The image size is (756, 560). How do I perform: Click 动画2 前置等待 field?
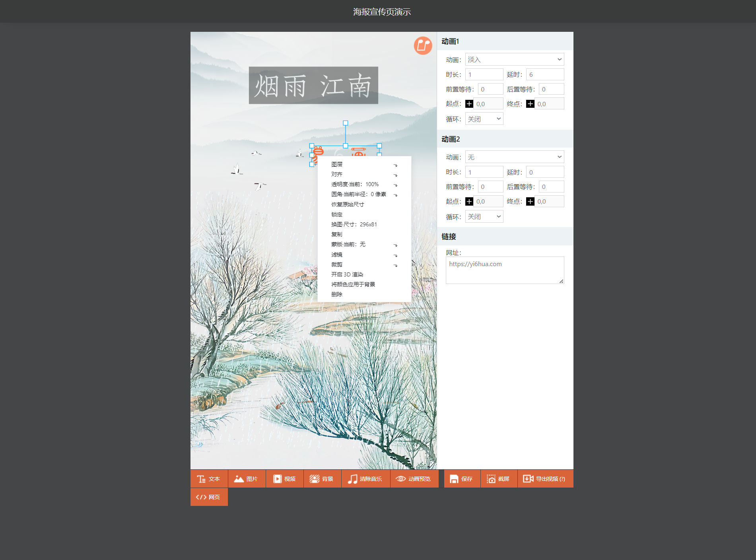point(490,187)
